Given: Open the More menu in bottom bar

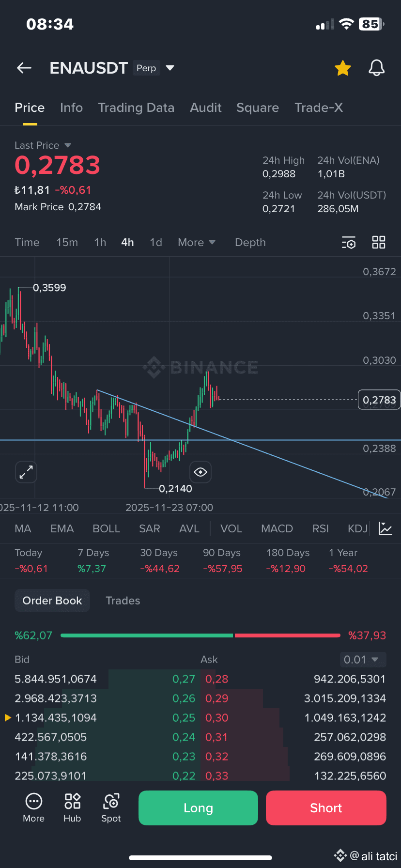Looking at the screenshot, I should click(x=33, y=807).
